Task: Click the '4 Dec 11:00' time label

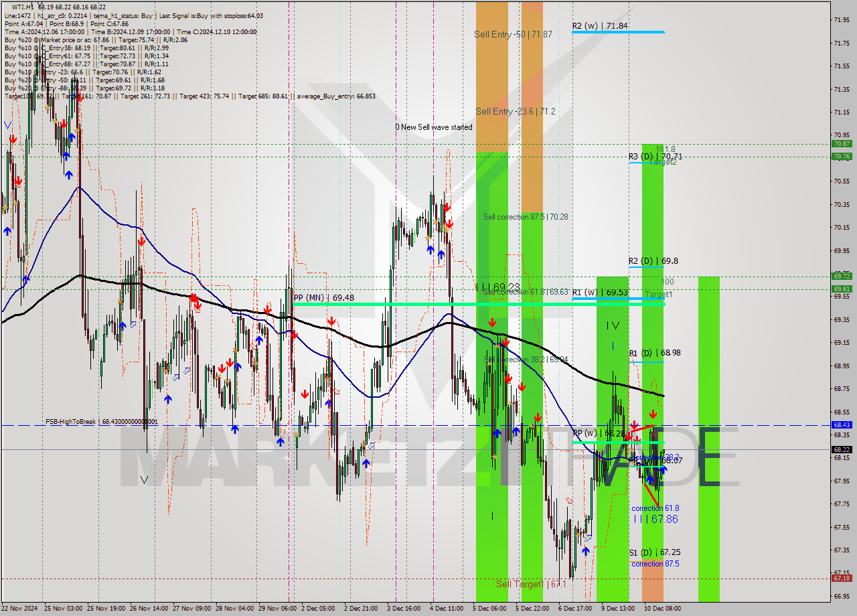Action: [x=446, y=609]
